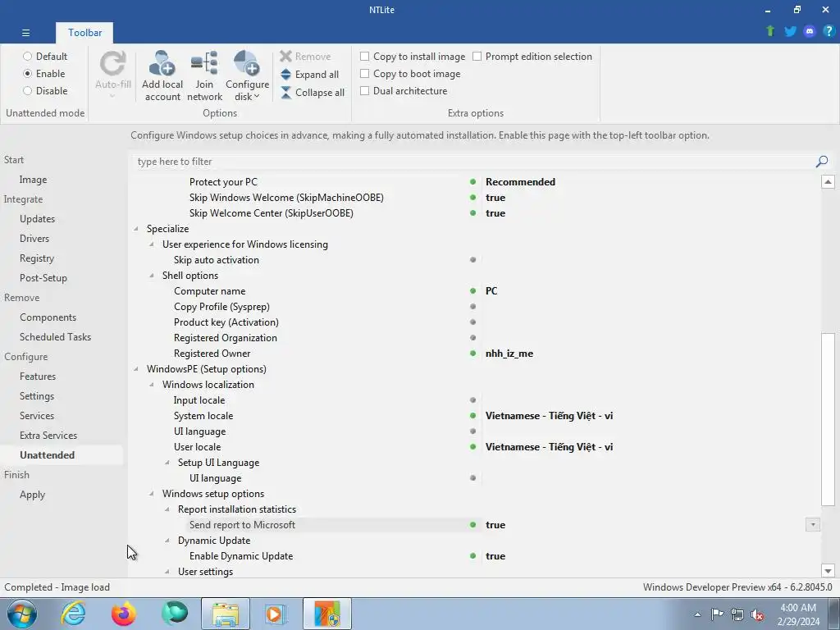Launch Firefox from the taskbar
840x630 pixels.
click(124, 614)
